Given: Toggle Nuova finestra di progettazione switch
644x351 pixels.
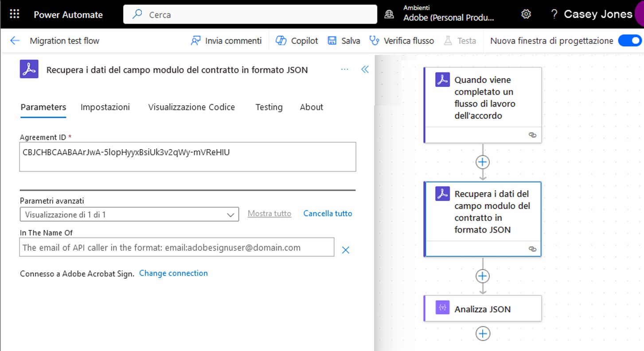Looking at the screenshot, I should 630,41.
